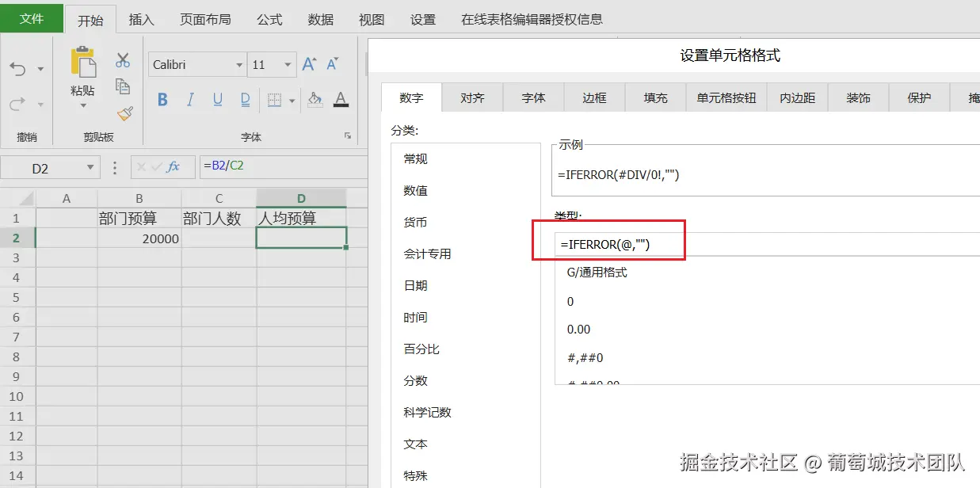The image size is (980, 488).
Task: Toggle underline formatting
Action: (x=218, y=100)
